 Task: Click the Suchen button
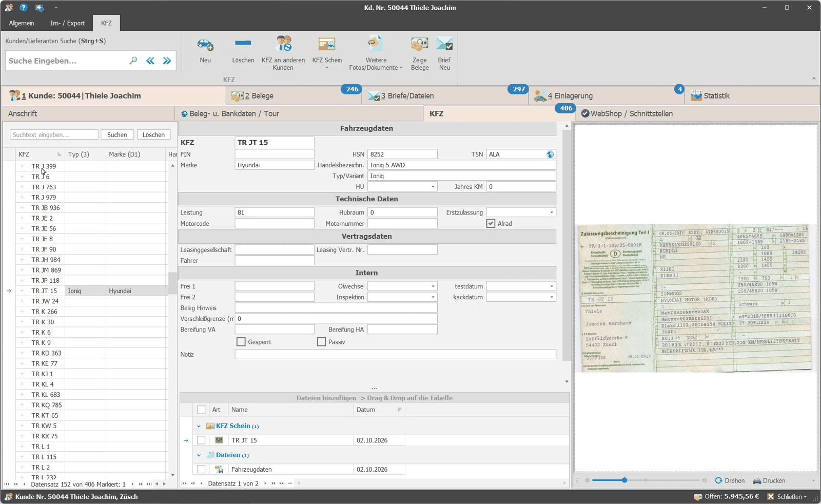point(117,135)
